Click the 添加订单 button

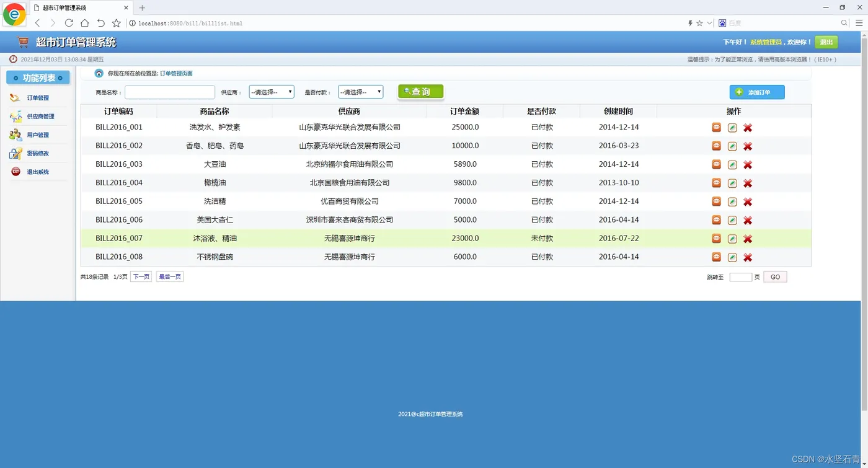(x=757, y=92)
